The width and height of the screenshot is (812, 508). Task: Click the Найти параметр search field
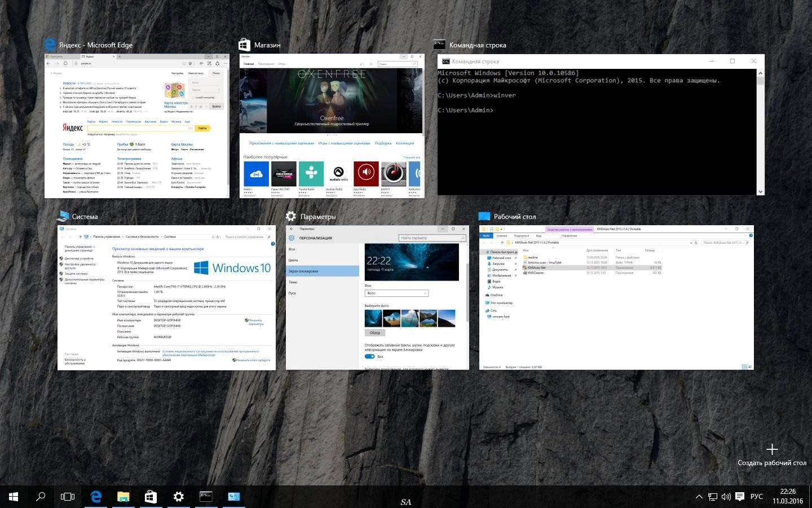coord(433,238)
